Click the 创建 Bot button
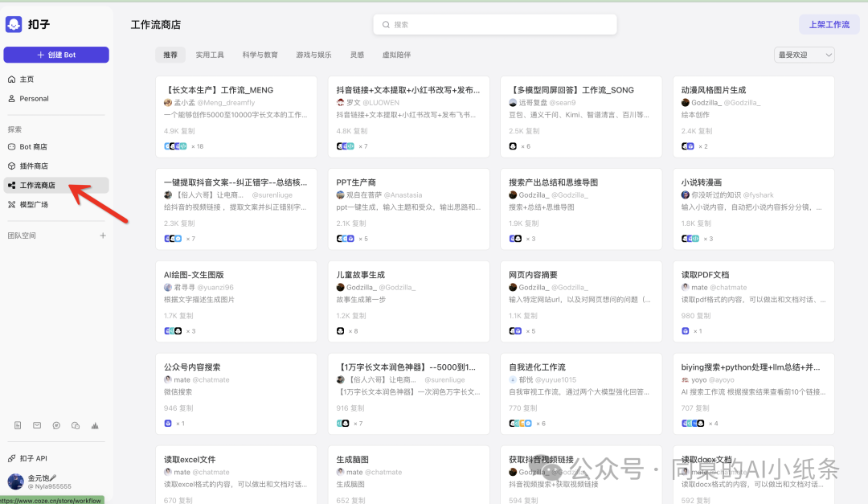Viewport: 868px width, 504px height. (x=56, y=53)
